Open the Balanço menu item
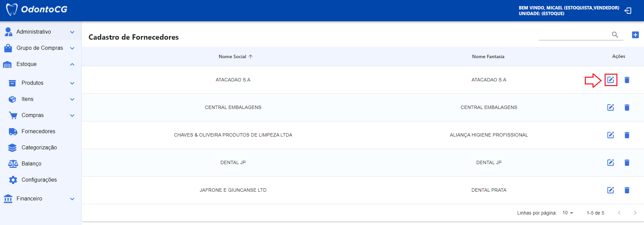The image size is (644, 225). 31,164
